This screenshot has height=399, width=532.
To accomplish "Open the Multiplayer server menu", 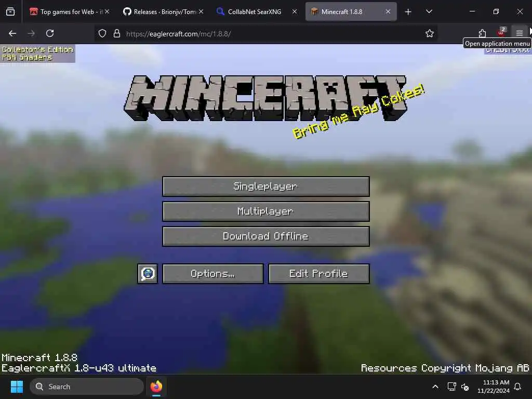I will click(x=265, y=211).
